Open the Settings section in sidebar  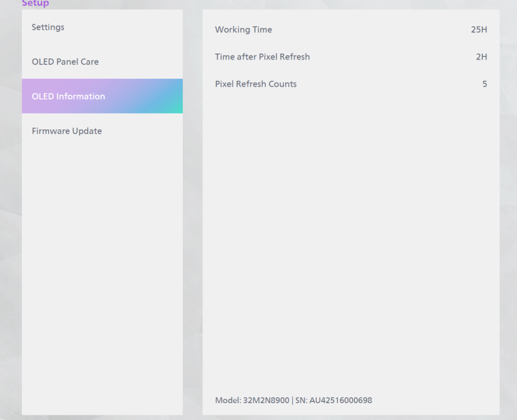pyautogui.click(x=48, y=27)
